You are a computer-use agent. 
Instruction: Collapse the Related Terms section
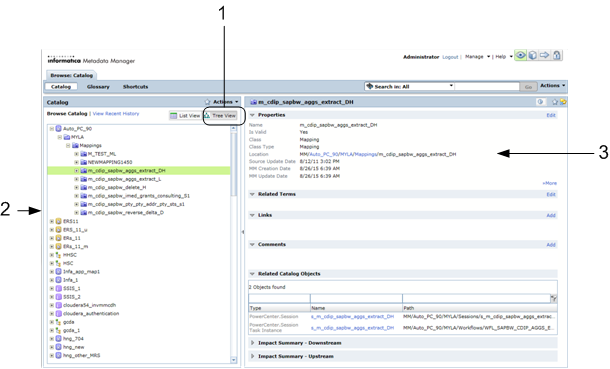point(252,194)
